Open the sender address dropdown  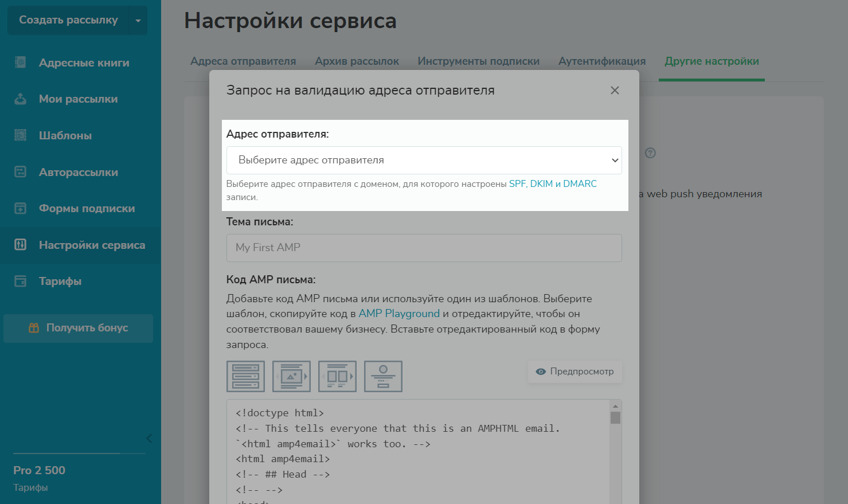(x=424, y=160)
